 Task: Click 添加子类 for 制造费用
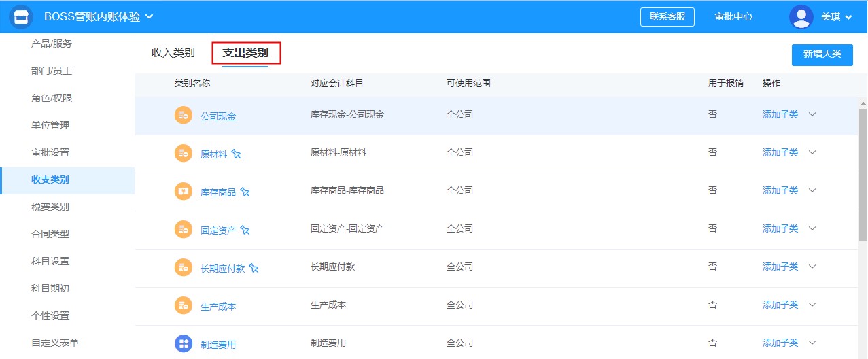point(780,343)
